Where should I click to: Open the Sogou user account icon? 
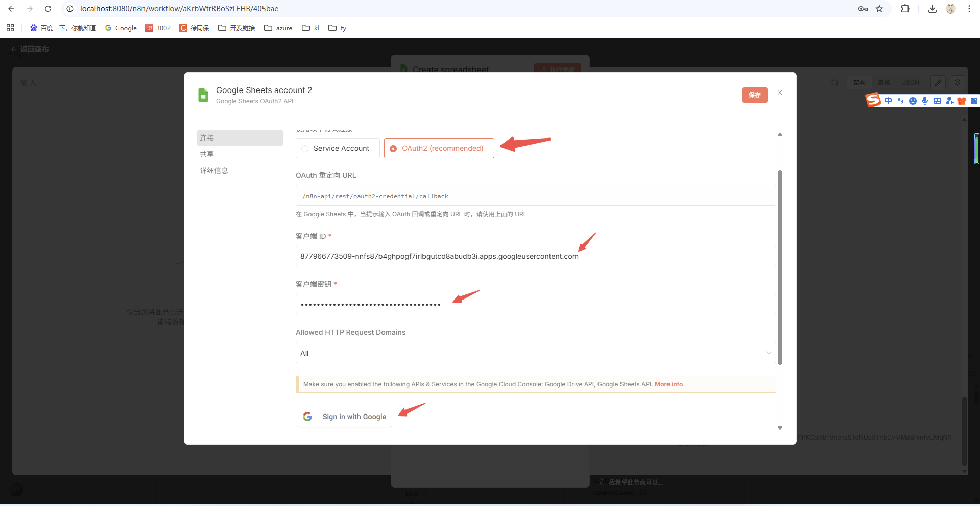[x=950, y=101]
